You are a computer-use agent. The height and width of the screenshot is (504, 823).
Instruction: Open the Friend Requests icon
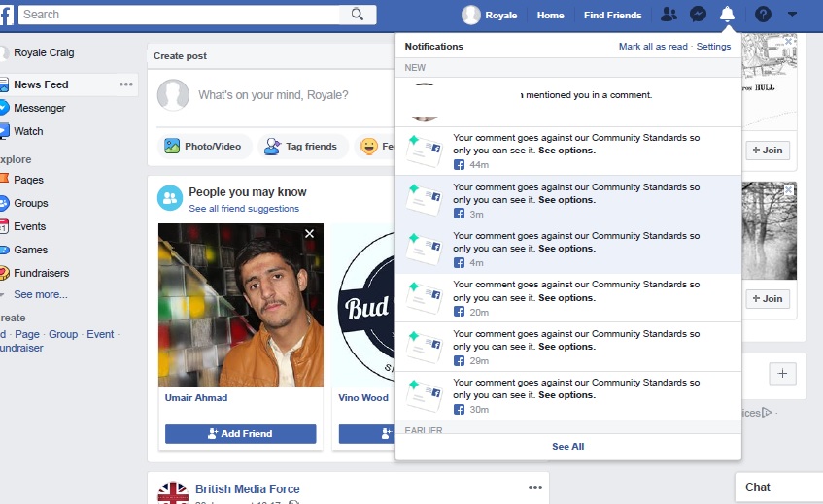point(669,15)
